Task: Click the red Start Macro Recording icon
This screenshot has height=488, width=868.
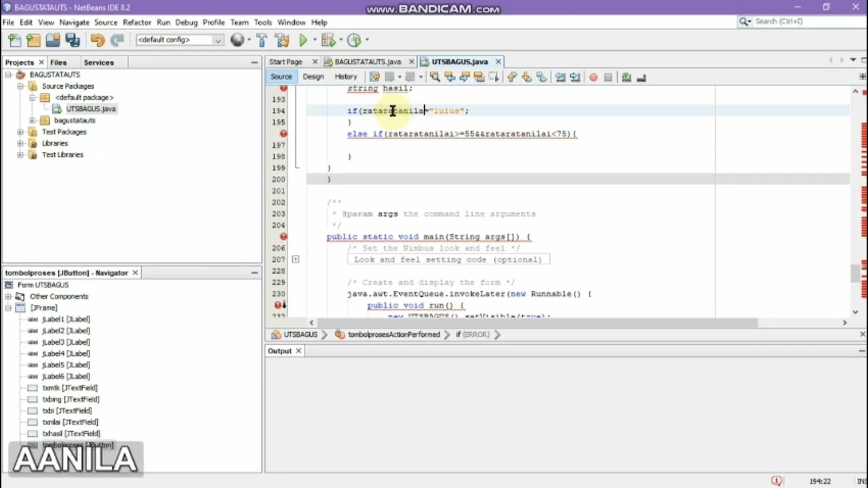Action: (593, 77)
